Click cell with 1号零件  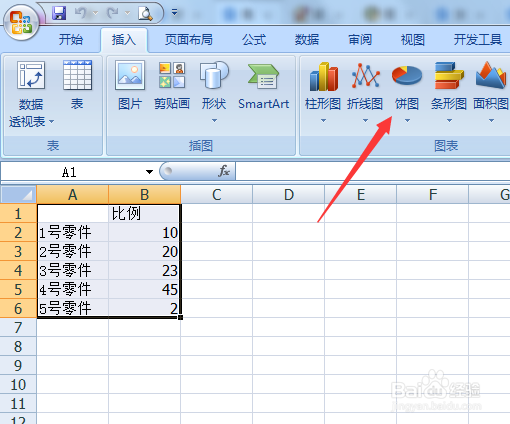tap(73, 232)
